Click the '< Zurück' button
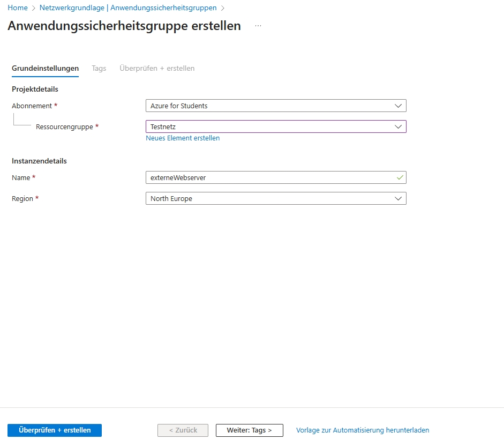504x447 pixels. (x=183, y=430)
